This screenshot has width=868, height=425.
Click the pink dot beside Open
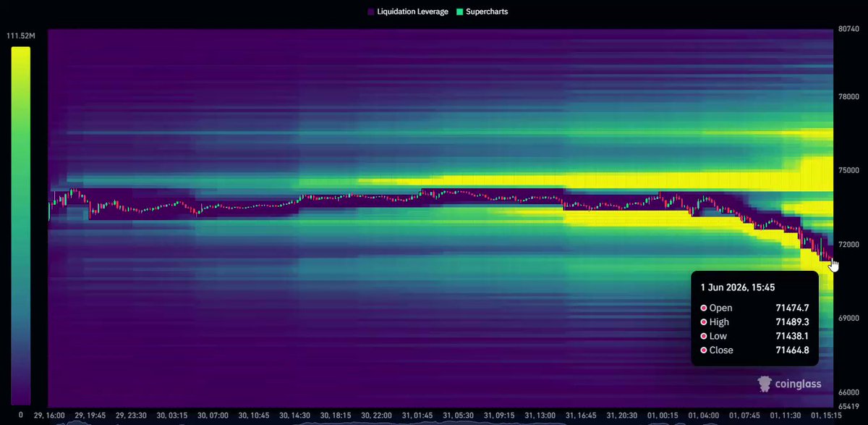tap(703, 308)
